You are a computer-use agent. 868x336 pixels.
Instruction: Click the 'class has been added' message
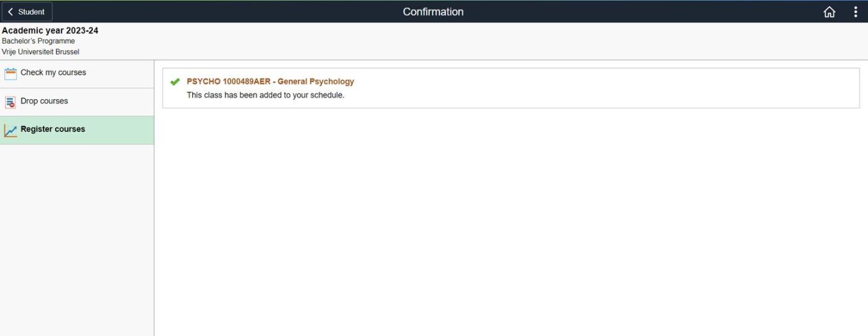(265, 95)
